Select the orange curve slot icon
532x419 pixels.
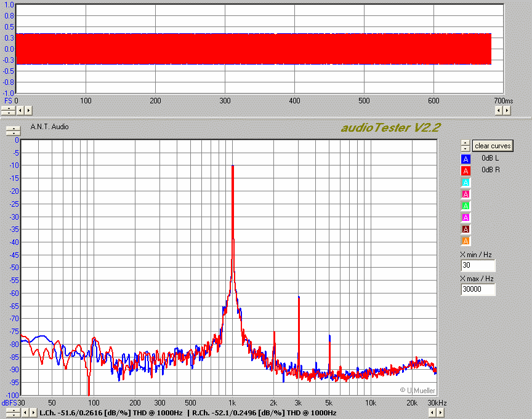point(466,241)
